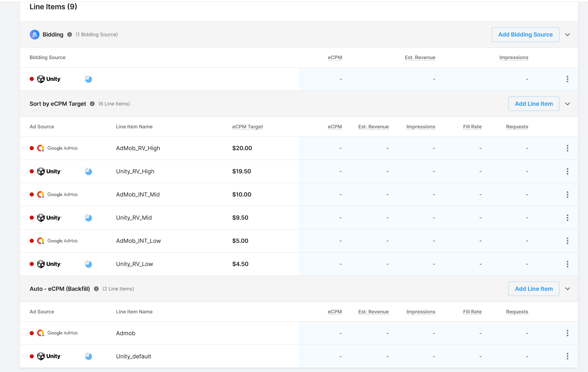Open options menu for Unity_default row
588x372 pixels.
[567, 356]
